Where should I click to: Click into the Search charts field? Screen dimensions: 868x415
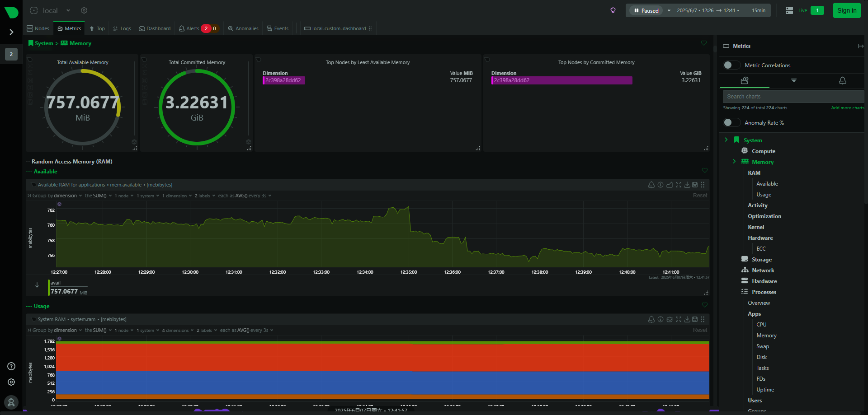coord(793,97)
